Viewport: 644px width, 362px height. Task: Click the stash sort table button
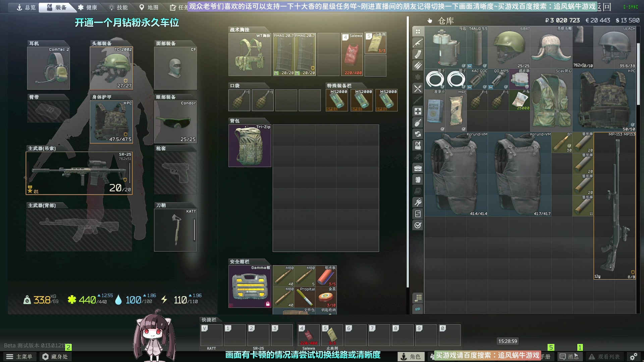pos(418,298)
